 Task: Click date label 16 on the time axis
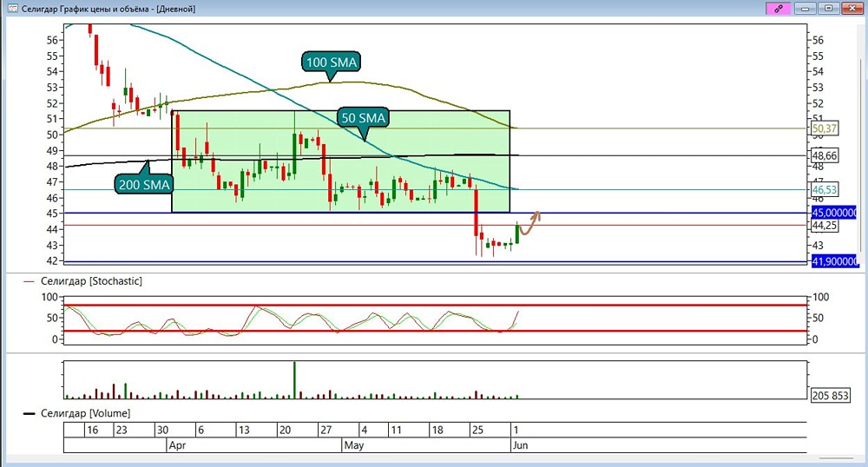point(93,430)
